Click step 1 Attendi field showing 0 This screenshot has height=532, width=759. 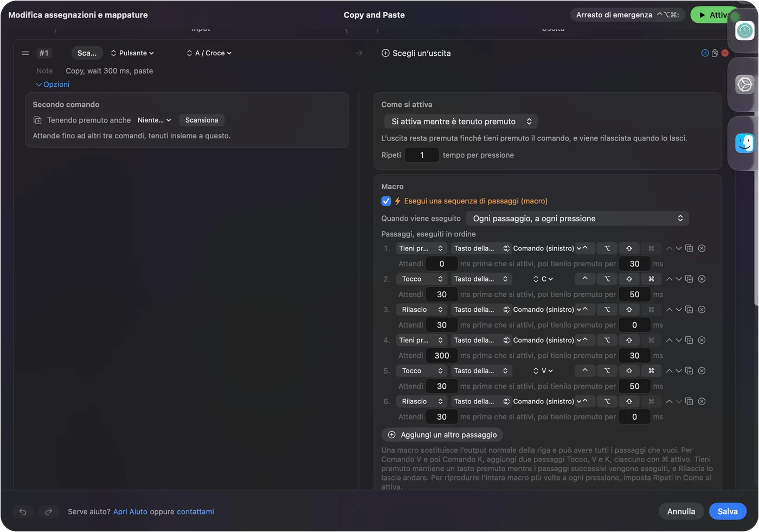[442, 264]
